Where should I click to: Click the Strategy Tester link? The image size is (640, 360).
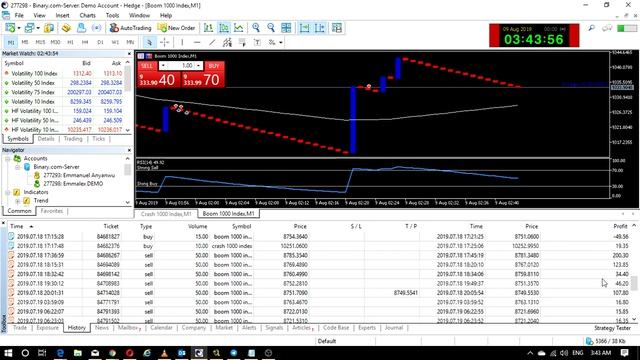[612, 328]
